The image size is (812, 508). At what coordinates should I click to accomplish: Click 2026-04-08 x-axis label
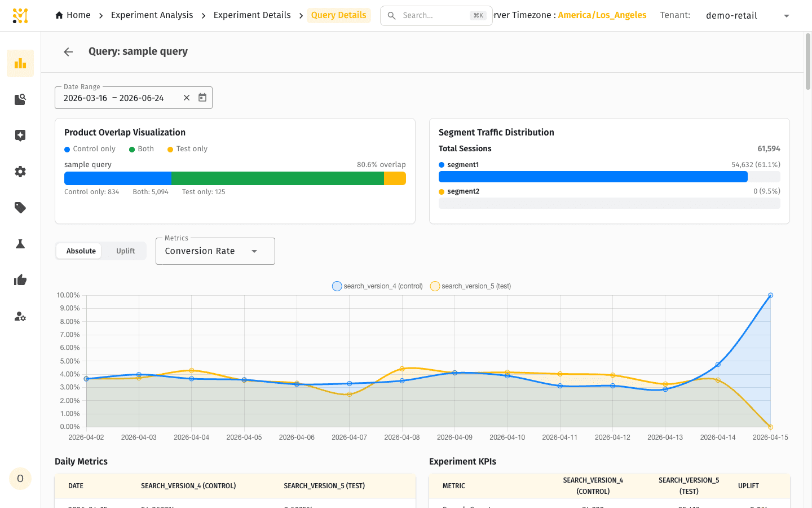tap(402, 437)
